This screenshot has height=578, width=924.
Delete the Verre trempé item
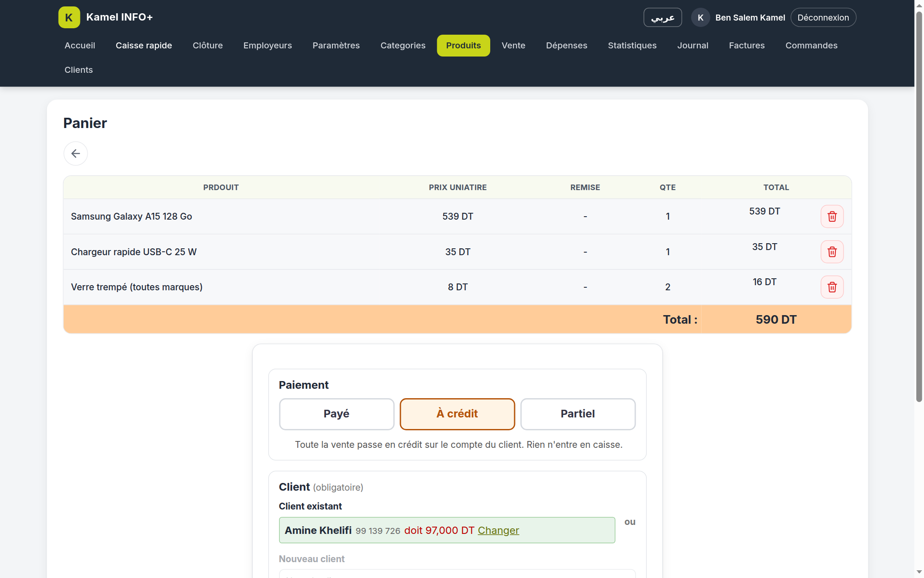(832, 287)
